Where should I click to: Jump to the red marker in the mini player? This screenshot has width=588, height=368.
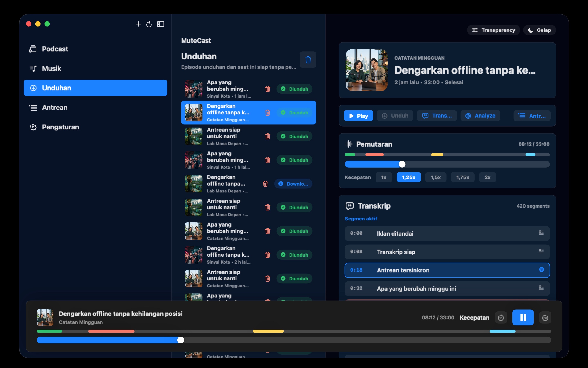click(x=111, y=331)
